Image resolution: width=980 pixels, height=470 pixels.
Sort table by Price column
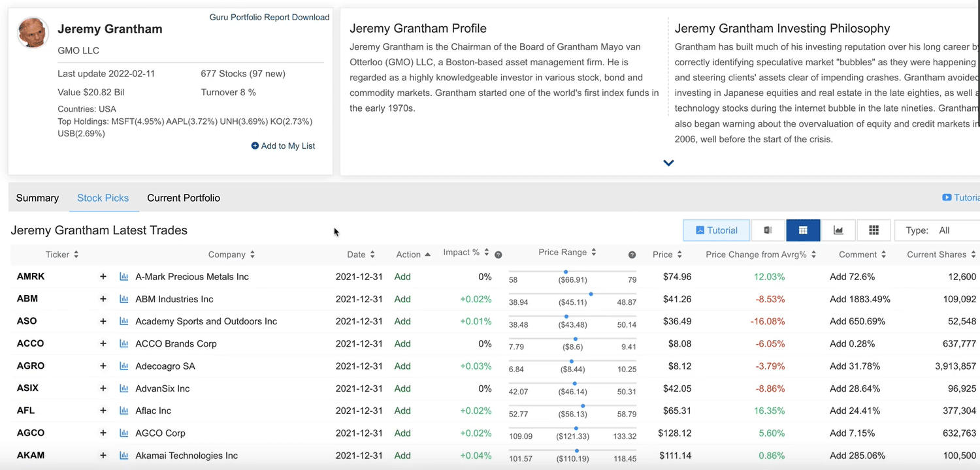(667, 255)
